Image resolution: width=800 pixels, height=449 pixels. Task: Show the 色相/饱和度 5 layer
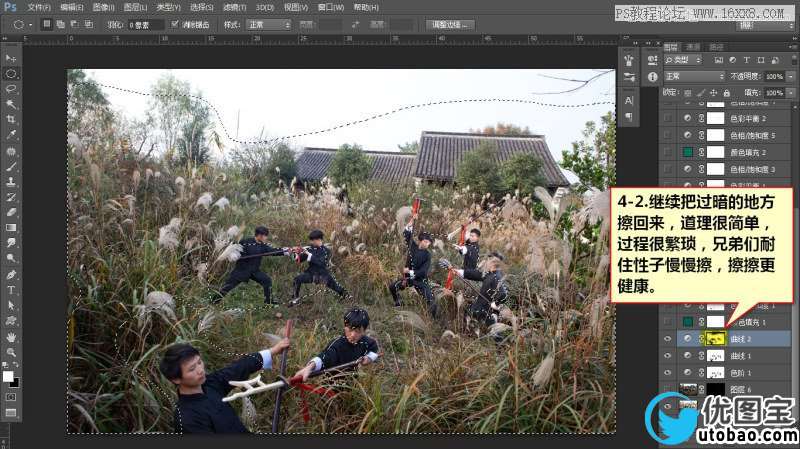click(667, 135)
